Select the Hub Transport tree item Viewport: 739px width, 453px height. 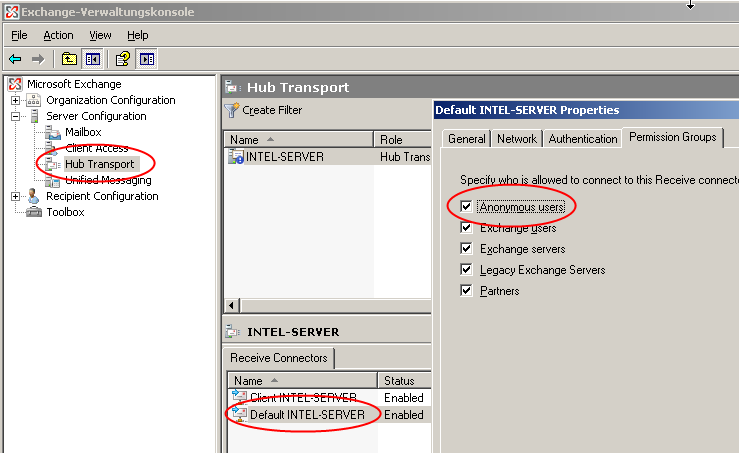[99, 164]
